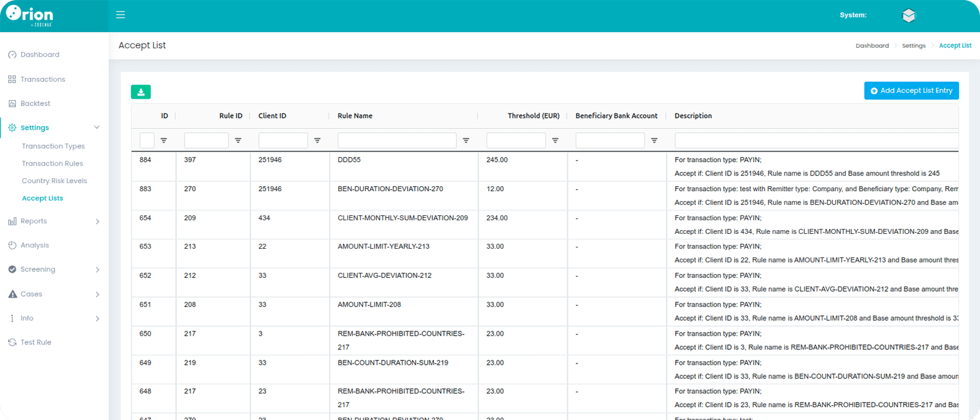Click the filter icon for ID column
Viewport: 980px width, 420px height.
pyautogui.click(x=164, y=141)
